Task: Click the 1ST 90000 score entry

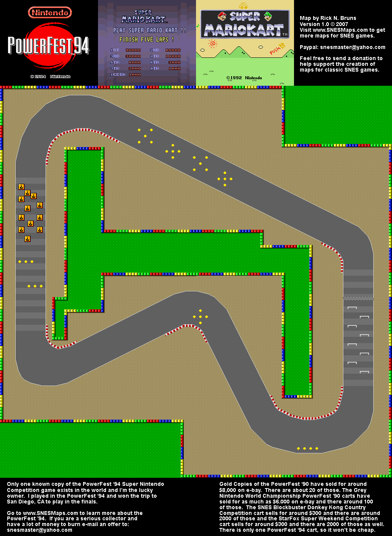Action: click(x=126, y=50)
